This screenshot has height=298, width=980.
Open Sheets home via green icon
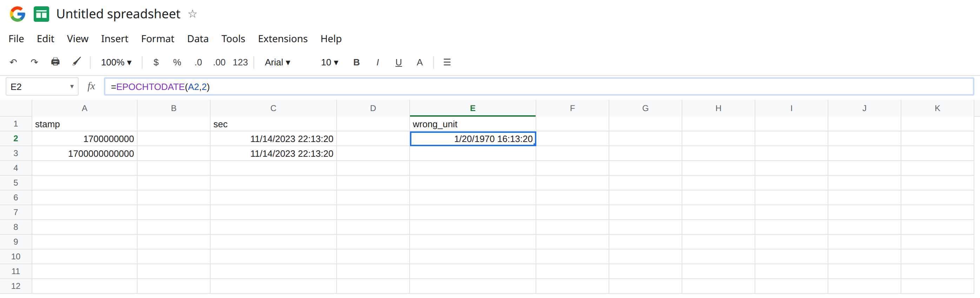[x=41, y=14]
